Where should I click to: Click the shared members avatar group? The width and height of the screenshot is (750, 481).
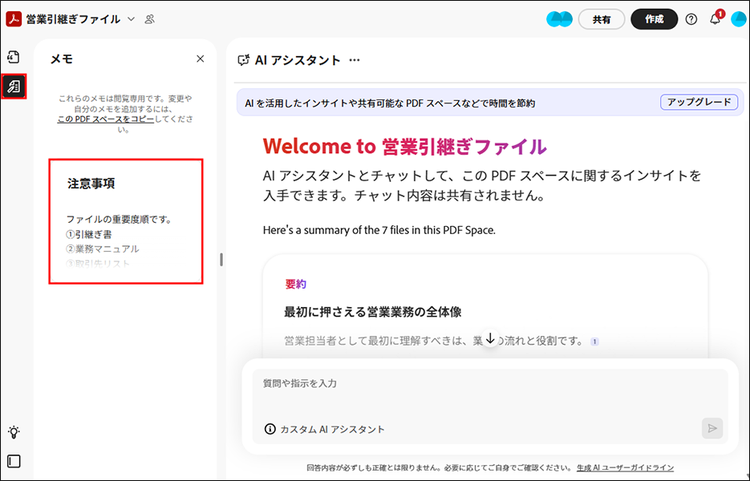click(560, 19)
